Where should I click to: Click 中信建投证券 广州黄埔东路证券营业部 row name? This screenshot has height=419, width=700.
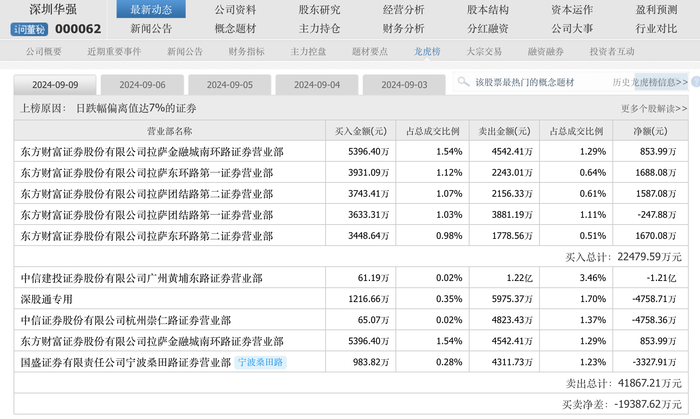(x=142, y=278)
